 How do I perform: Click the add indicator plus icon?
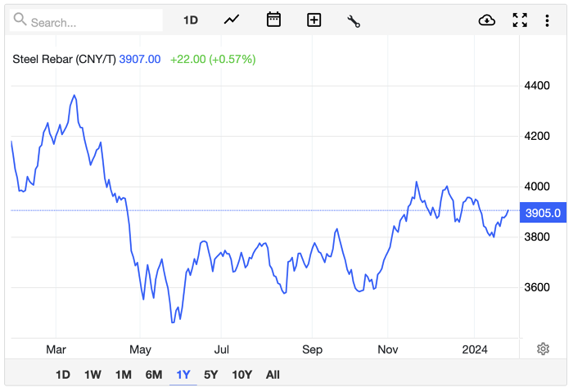click(314, 20)
